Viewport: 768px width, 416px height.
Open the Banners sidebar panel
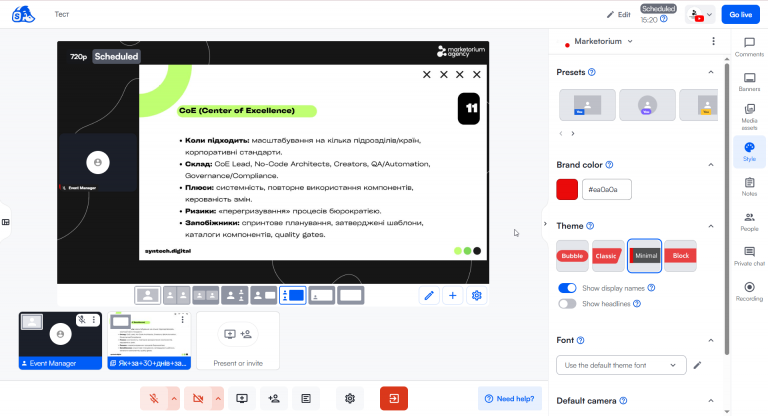click(749, 82)
